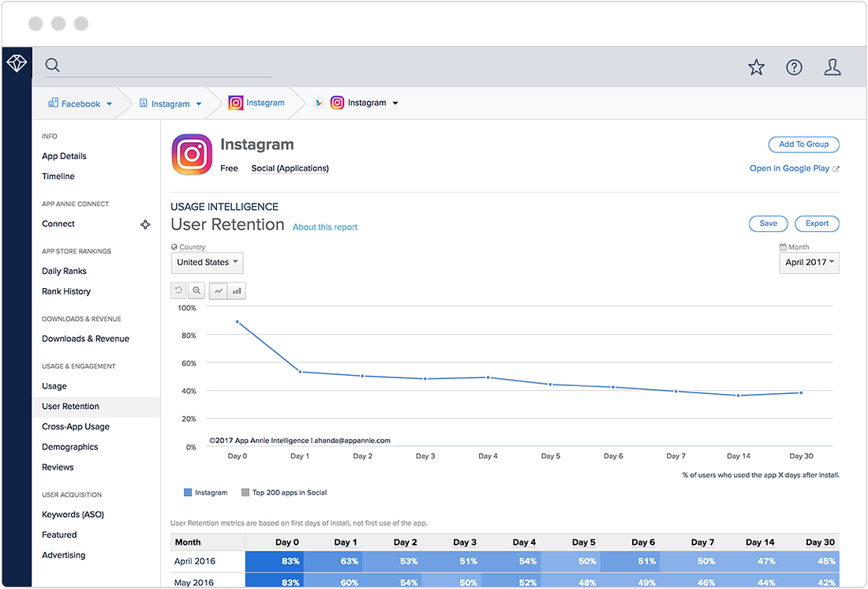Open the April 2017 month dropdown
868x589 pixels.
tap(809, 263)
